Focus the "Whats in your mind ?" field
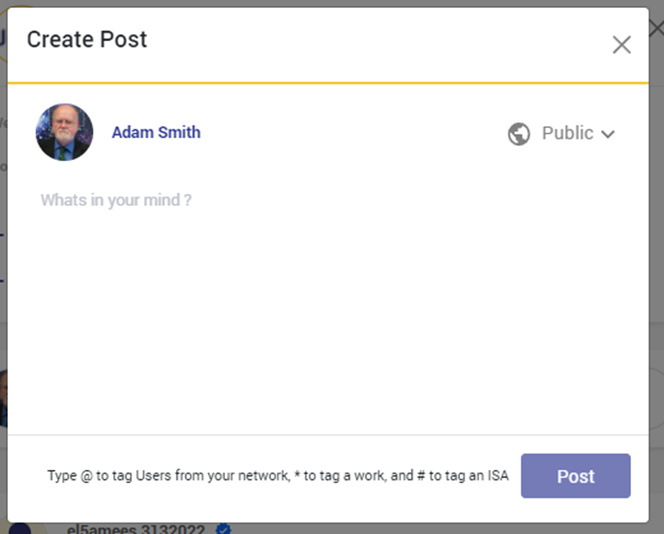 click(x=116, y=200)
